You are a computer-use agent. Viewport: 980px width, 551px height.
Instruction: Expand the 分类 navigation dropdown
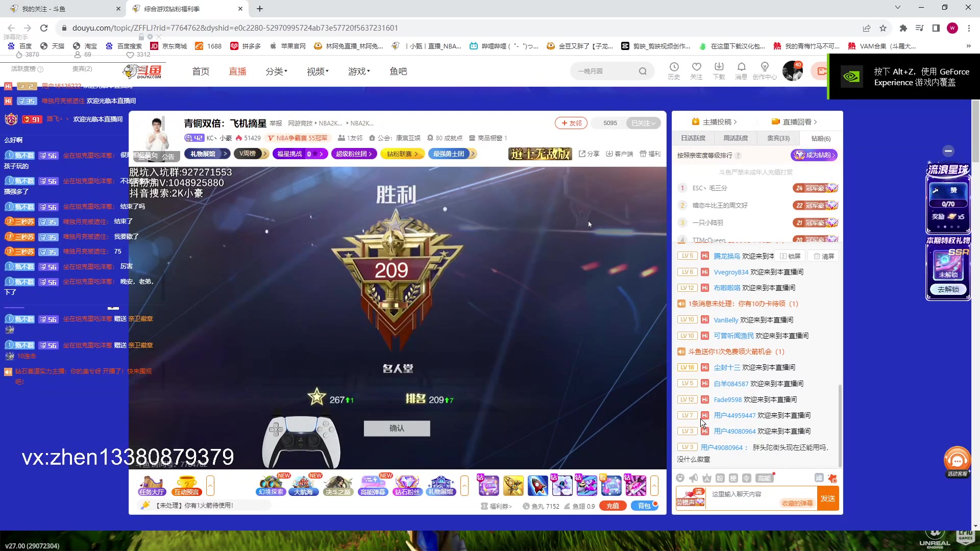(x=276, y=71)
